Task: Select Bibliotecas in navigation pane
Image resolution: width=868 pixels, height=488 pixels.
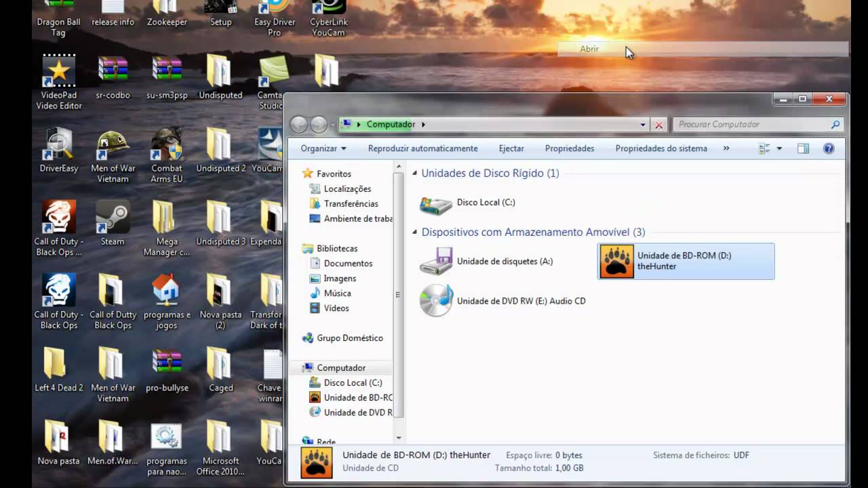Action: [336, 249]
